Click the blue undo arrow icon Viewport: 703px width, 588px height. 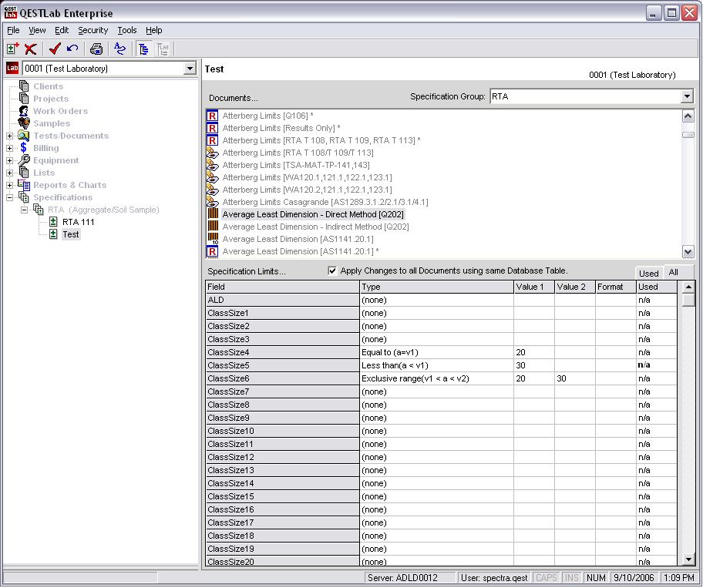[x=72, y=49]
